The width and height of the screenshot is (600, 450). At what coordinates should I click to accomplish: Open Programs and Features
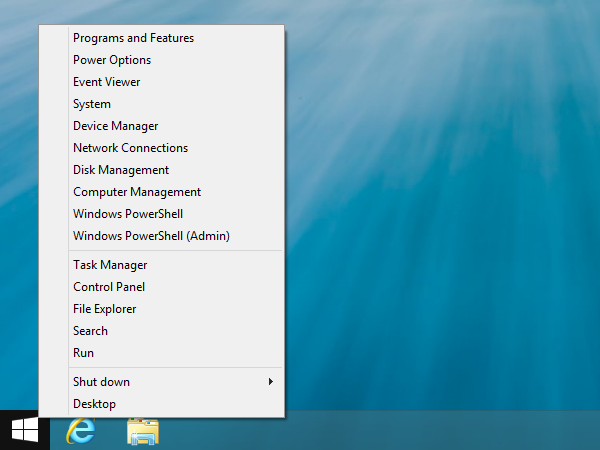pyautogui.click(x=133, y=38)
